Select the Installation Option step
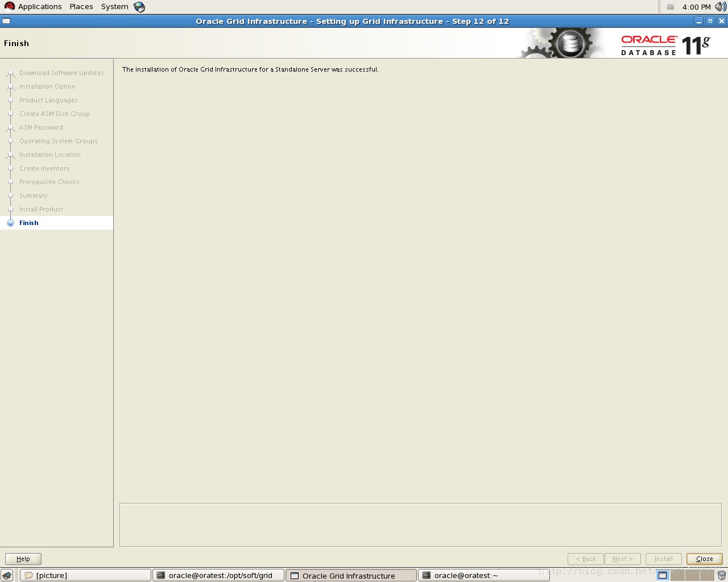The height and width of the screenshot is (582, 728). [47, 86]
